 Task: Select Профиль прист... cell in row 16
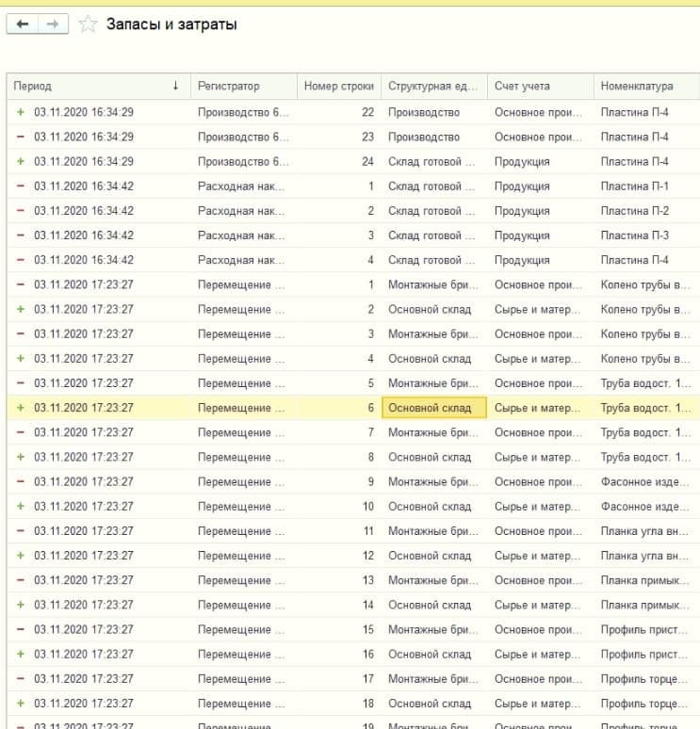coord(646,655)
